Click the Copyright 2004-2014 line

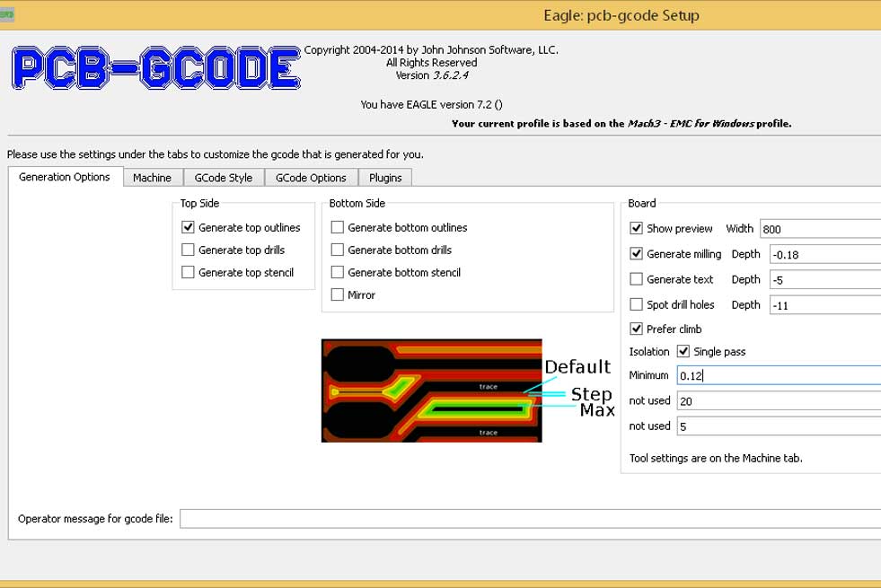tap(431, 49)
